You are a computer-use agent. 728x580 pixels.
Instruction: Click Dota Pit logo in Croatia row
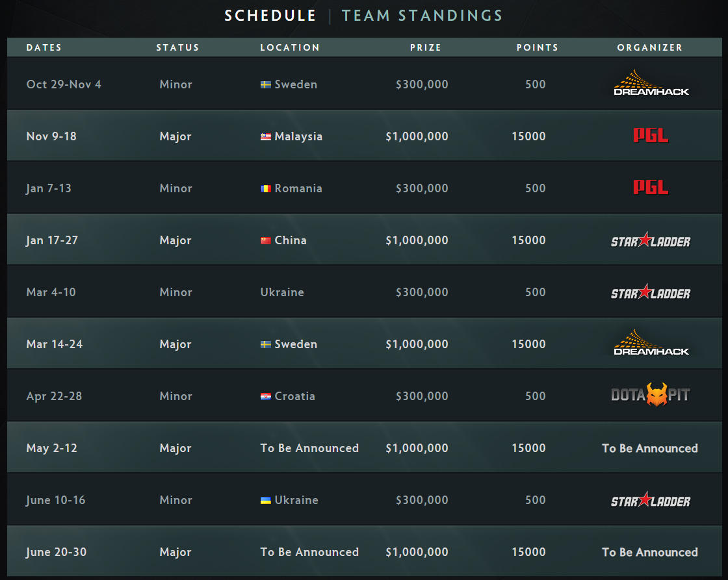click(x=651, y=395)
